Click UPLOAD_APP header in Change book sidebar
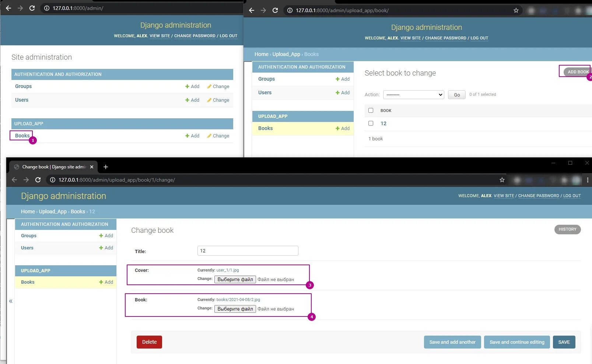The image size is (592, 364). click(x=36, y=270)
